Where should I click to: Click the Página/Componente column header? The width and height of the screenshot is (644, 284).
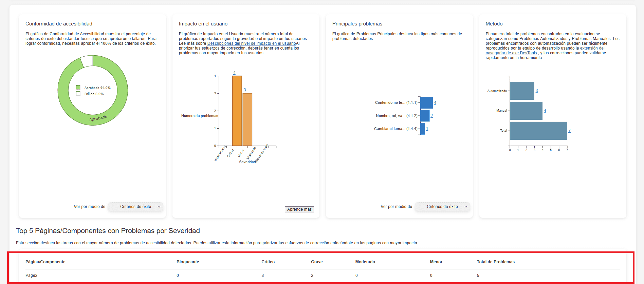pos(45,262)
